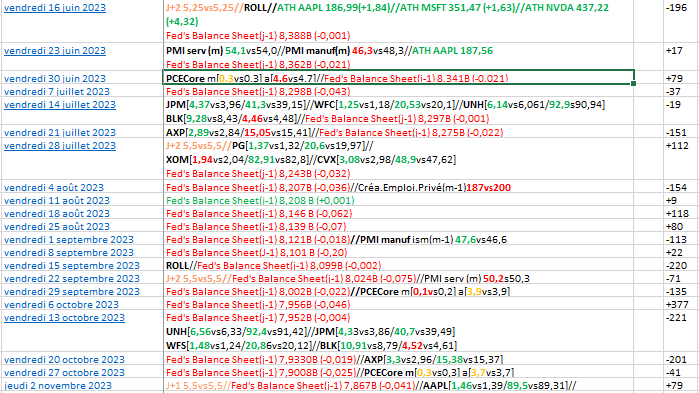Select the cell with AAPL 1,46vs1,39
Viewport: 699px width, 393px height.
[x=399, y=385]
